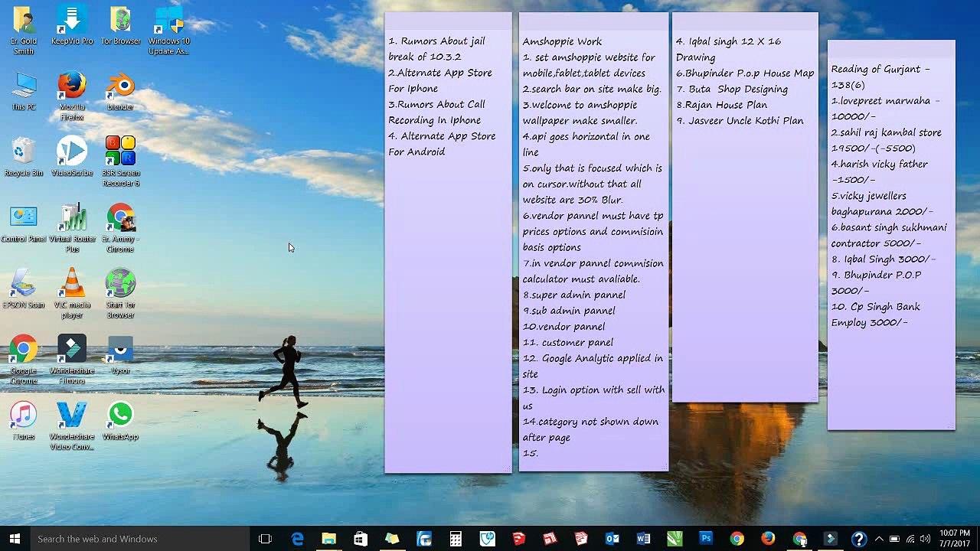This screenshot has width=980, height=551.
Task: Launch VideoScribe desktop shortcut
Action: pyautogui.click(x=72, y=158)
